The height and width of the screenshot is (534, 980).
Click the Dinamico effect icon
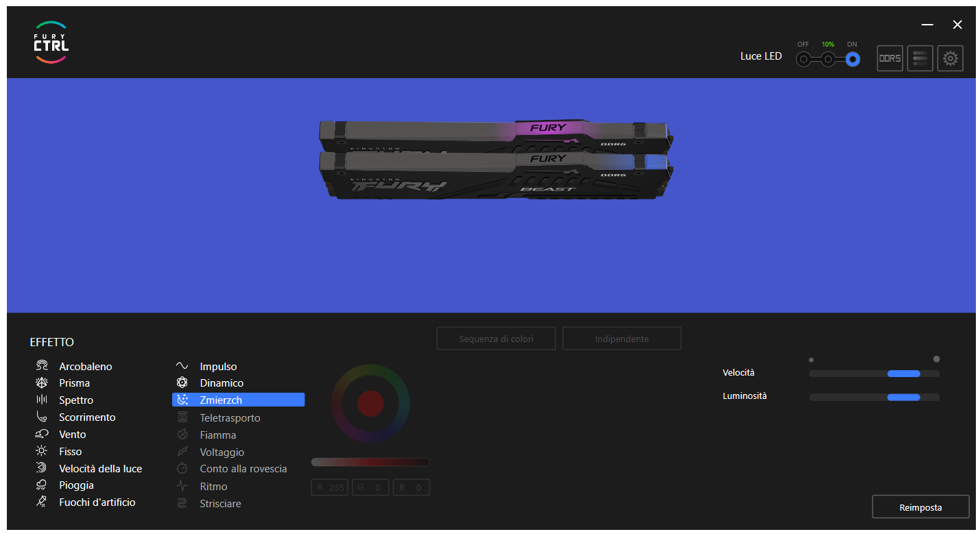click(182, 383)
